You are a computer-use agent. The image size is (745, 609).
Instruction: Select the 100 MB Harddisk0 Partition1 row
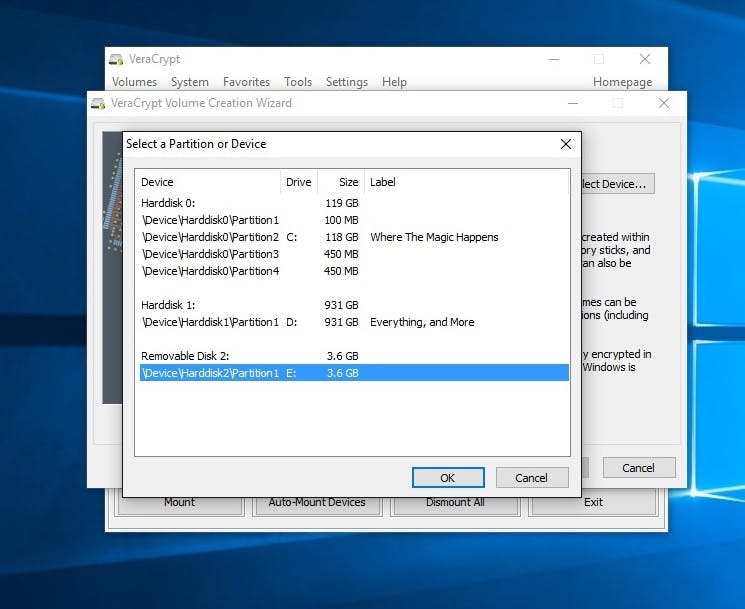pos(210,220)
